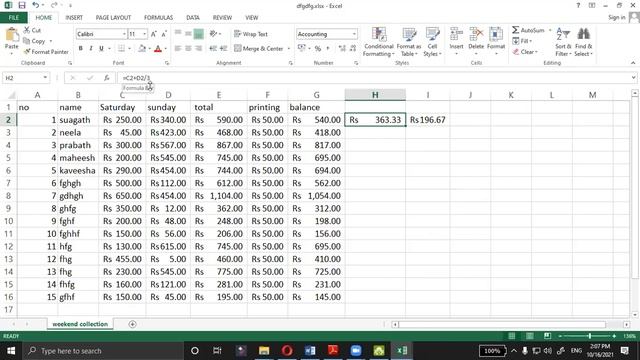Click Decrease Indent icon
Screen dimensions: 640x360
(213, 49)
